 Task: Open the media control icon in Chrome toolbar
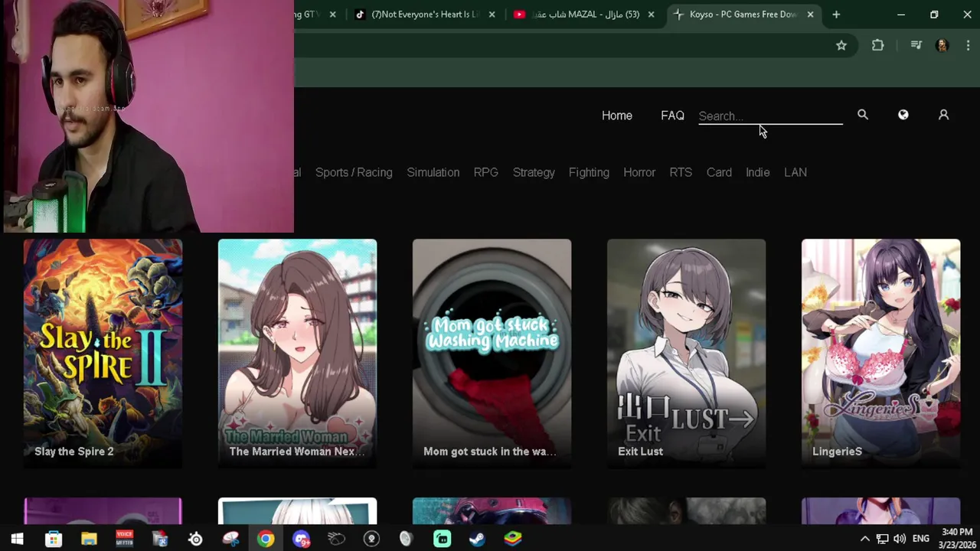[916, 46]
